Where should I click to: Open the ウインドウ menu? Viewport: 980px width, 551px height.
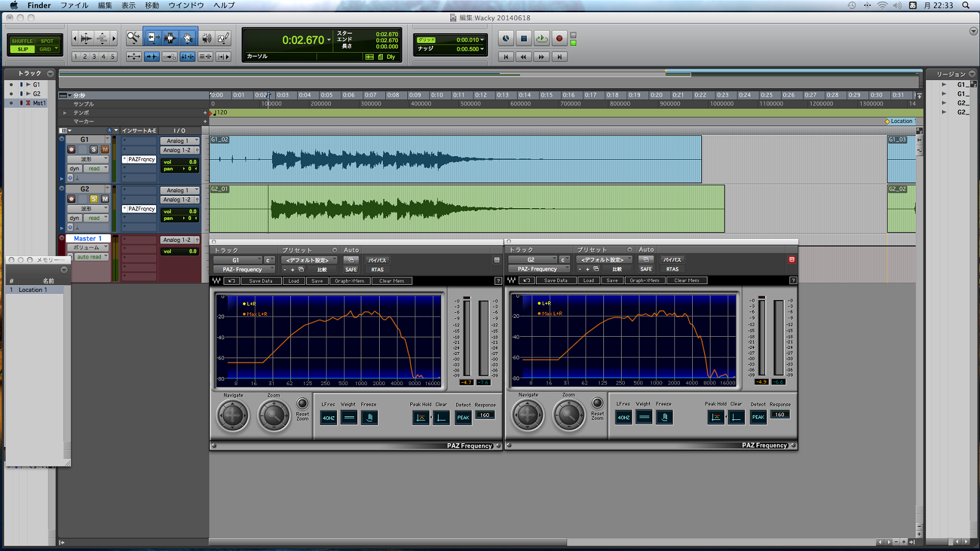pyautogui.click(x=186, y=6)
